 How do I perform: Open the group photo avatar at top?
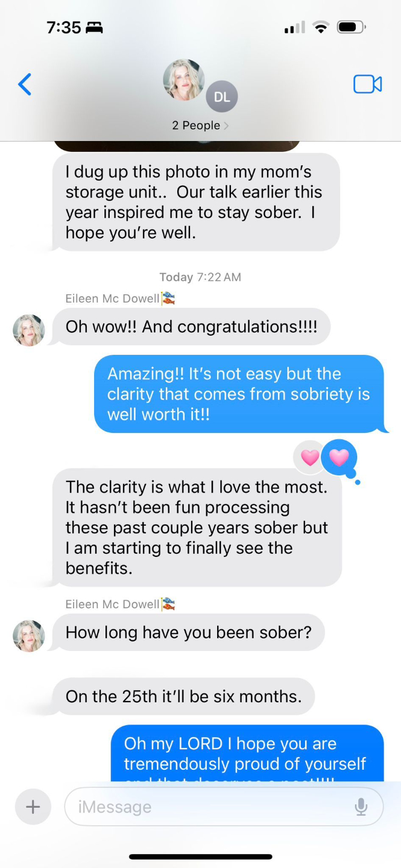pos(184,80)
